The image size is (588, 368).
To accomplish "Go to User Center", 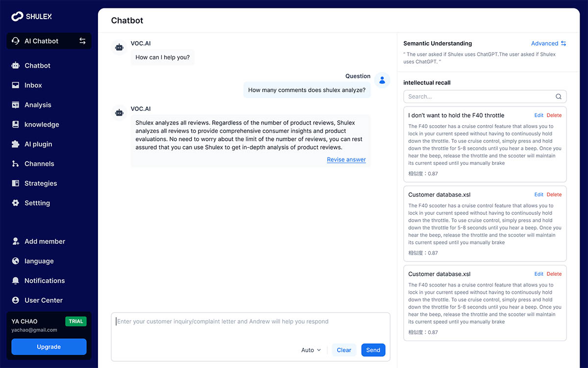I will pyautogui.click(x=43, y=300).
